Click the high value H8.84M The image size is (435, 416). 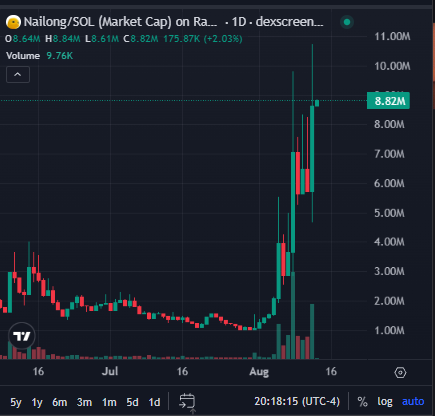click(63, 39)
